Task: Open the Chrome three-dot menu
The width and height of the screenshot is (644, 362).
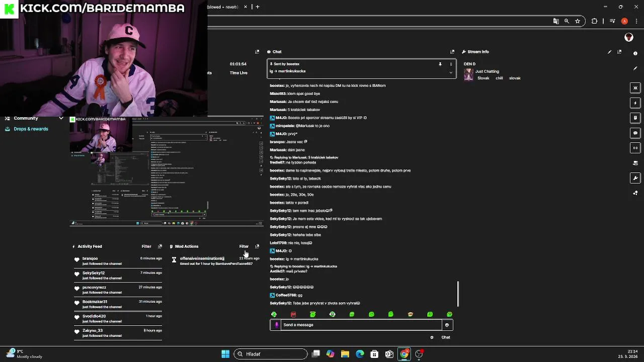Action: coord(635,21)
